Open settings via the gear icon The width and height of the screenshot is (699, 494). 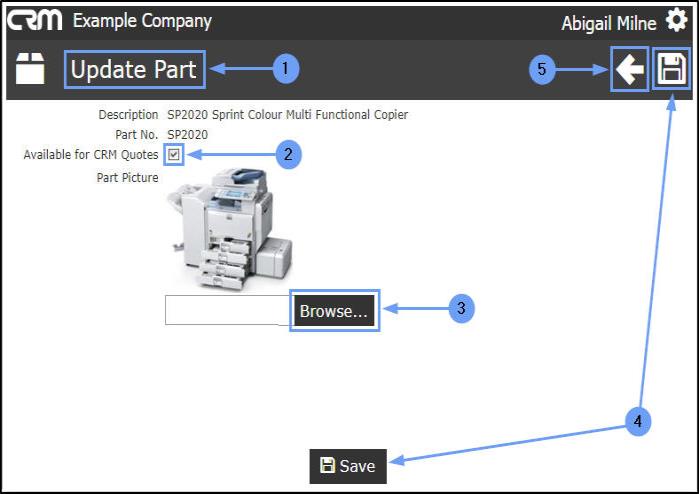coord(676,21)
